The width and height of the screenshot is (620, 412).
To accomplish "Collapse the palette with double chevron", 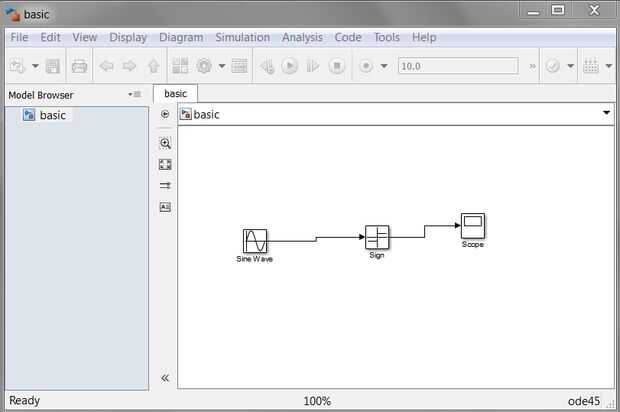I will pos(165,378).
